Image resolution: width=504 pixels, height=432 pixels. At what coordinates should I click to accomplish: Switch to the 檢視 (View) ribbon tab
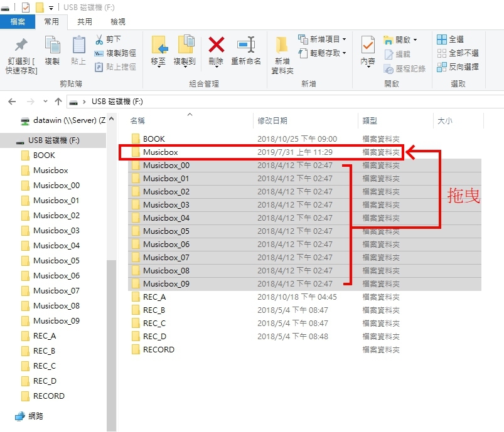[x=118, y=22]
